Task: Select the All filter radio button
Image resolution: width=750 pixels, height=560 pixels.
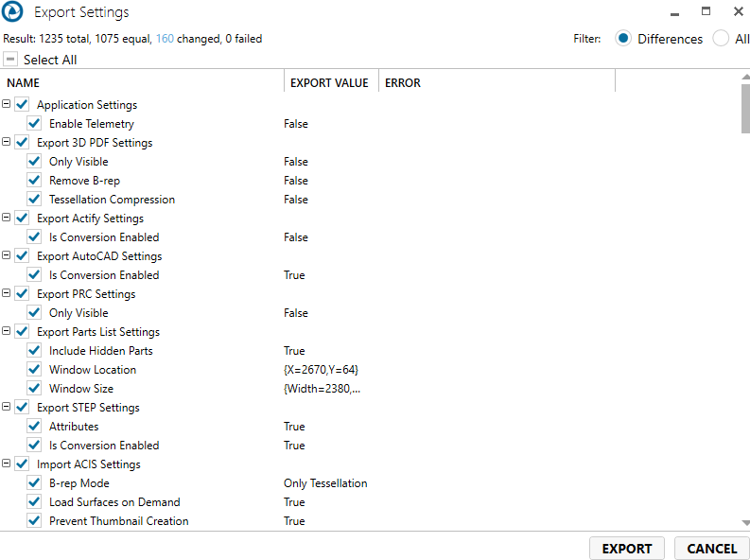Action: point(721,39)
